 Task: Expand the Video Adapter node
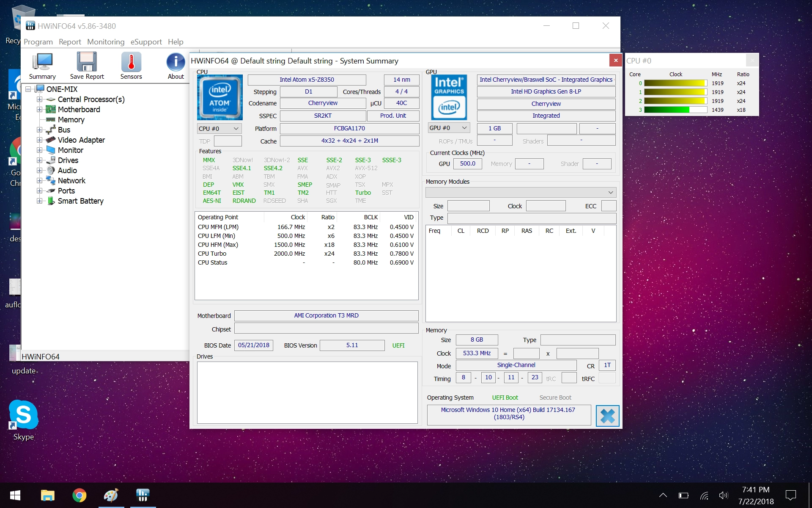tap(39, 140)
